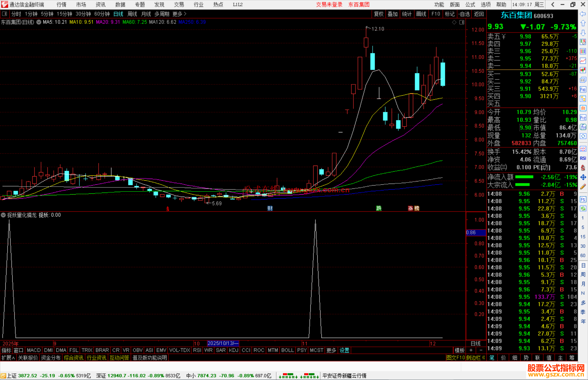This screenshot has height=380, width=588.
Task: Open F10 info sidebar icon
Action: click(x=583, y=89)
